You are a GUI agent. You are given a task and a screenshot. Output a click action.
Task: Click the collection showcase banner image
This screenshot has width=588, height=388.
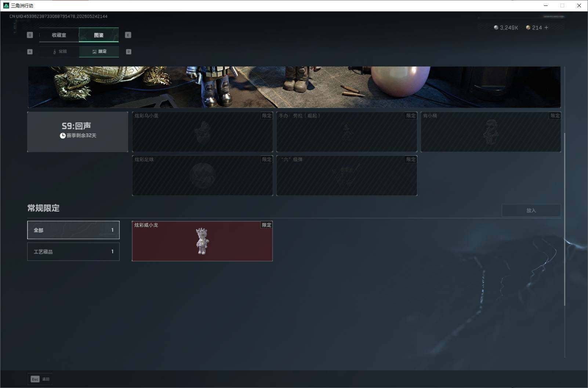click(294, 87)
